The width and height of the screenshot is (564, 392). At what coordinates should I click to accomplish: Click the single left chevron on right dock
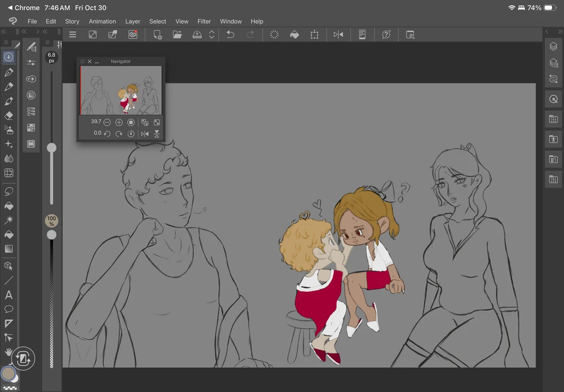[547, 32]
